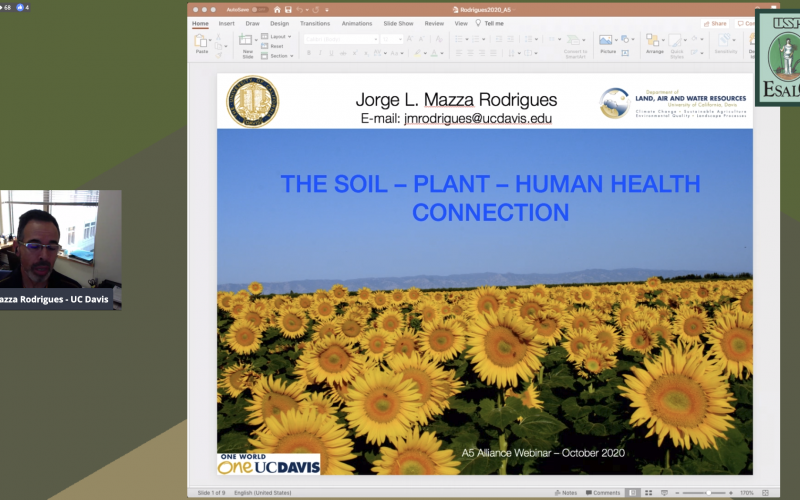The height and width of the screenshot is (500, 800).
Task: Click the Share button
Action: [715, 23]
